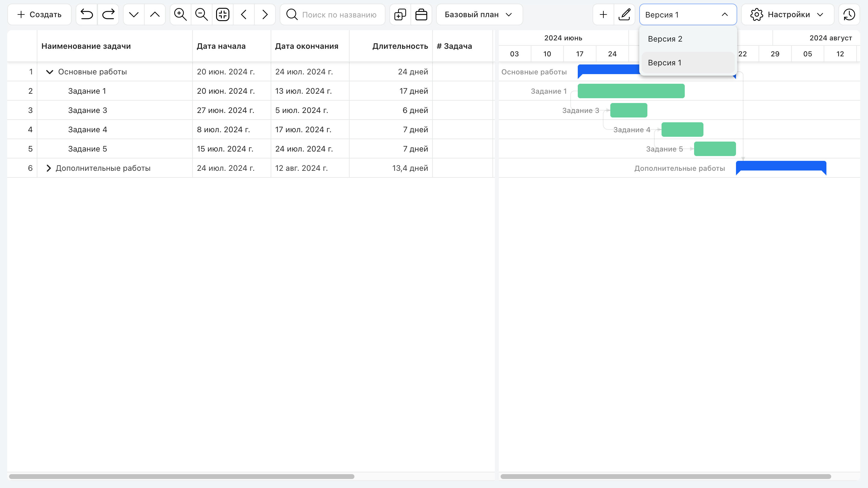Zoom out the Gantt chart
Viewport: 868px width, 488px height.
(202, 14)
